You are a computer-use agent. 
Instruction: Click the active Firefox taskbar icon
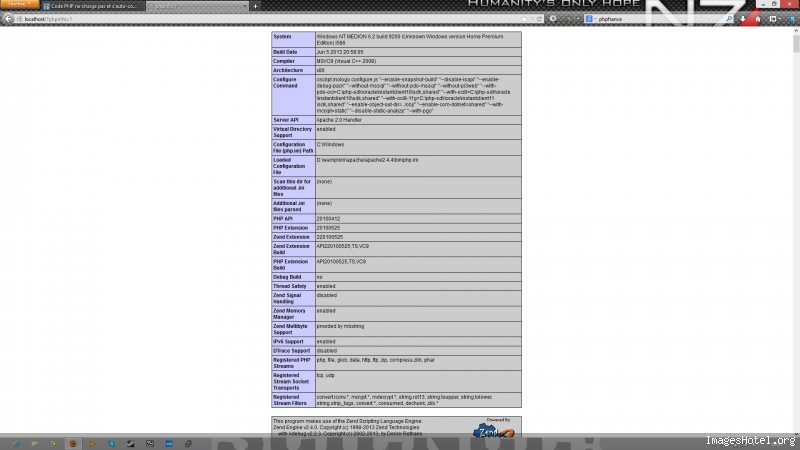pos(73,444)
